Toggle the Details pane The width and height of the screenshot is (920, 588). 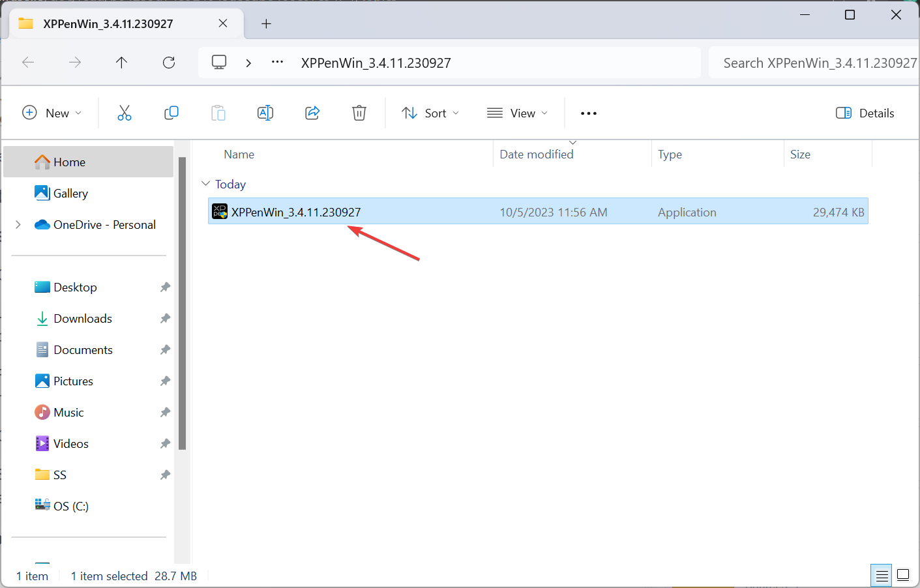point(865,113)
